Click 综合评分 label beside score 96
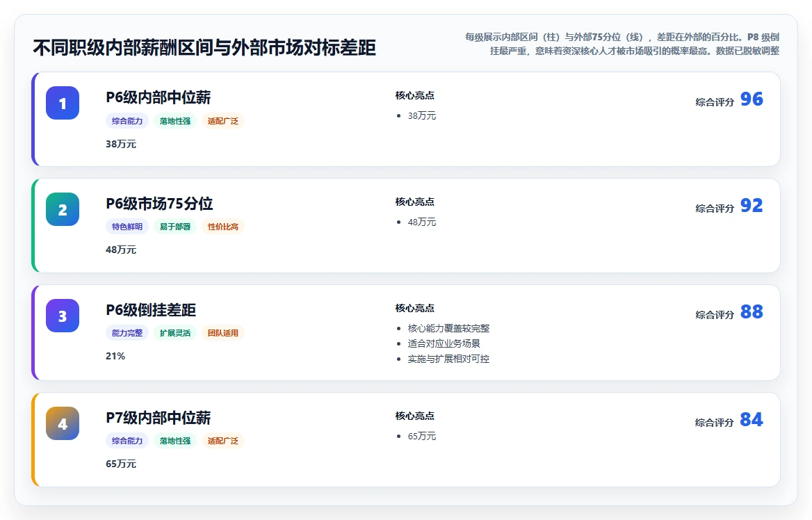This screenshot has width=812, height=520. pyautogui.click(x=715, y=101)
